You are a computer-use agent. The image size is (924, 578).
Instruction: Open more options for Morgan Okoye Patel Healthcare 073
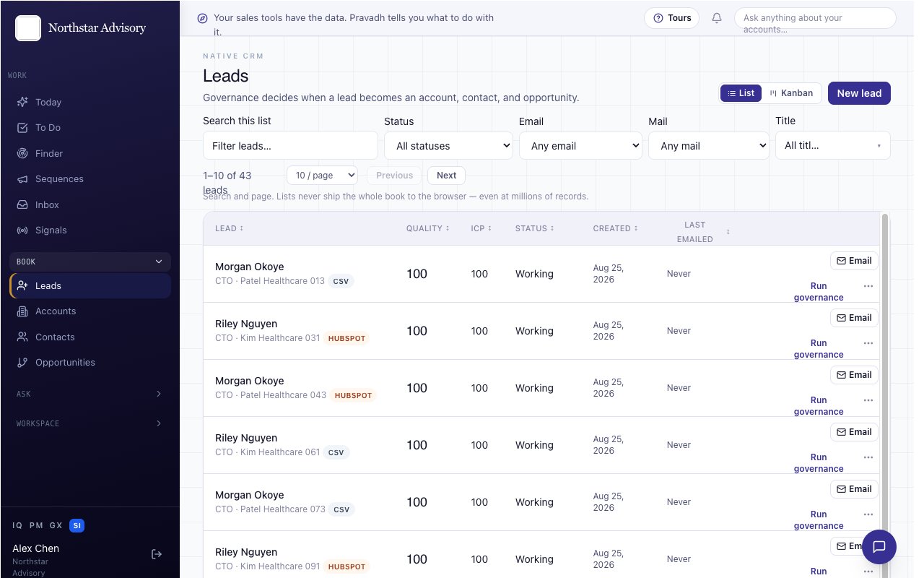[868, 514]
